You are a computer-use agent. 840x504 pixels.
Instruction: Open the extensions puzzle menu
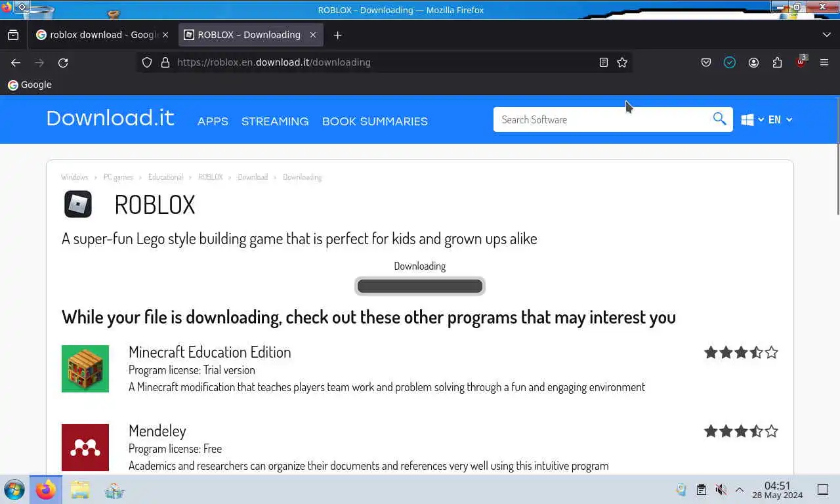(x=777, y=62)
